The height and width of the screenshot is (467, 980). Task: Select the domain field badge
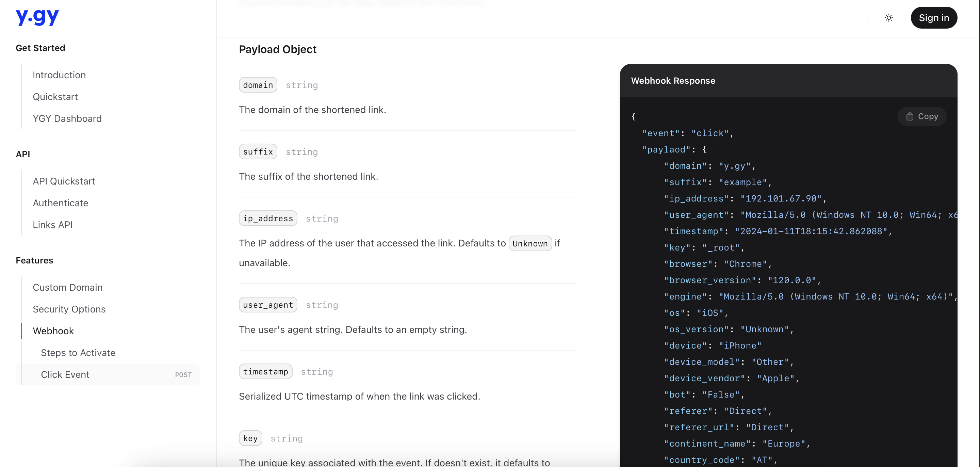click(258, 84)
